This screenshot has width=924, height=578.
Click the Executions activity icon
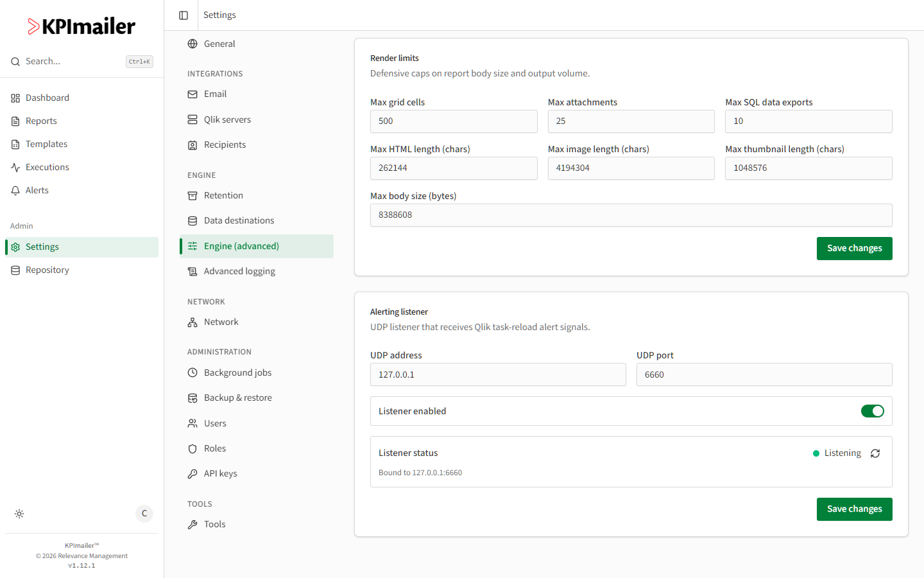coord(15,168)
